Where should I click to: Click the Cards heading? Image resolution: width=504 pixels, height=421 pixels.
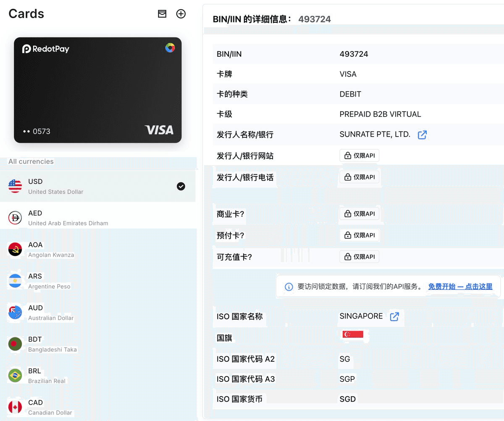(x=26, y=13)
